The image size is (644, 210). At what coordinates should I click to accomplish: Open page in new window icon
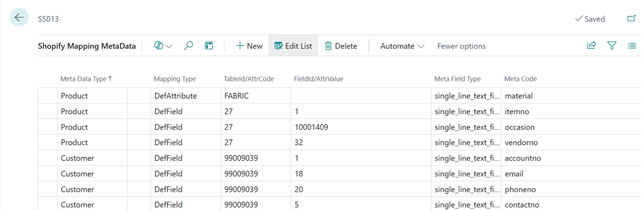[631, 19]
